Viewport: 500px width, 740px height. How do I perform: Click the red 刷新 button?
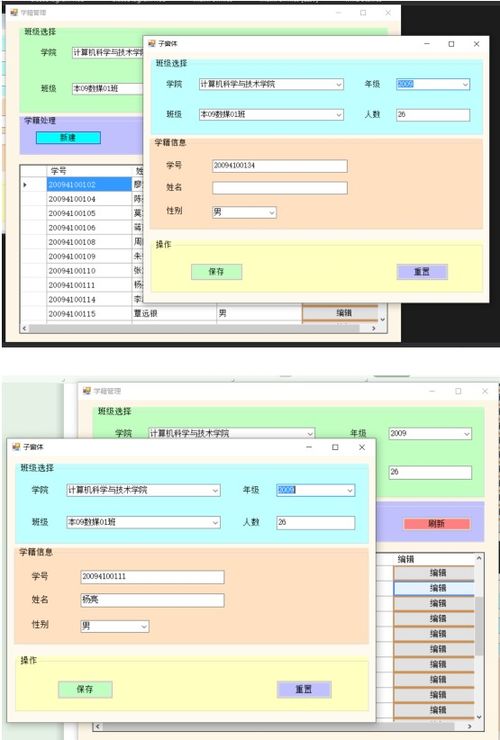coord(437,524)
